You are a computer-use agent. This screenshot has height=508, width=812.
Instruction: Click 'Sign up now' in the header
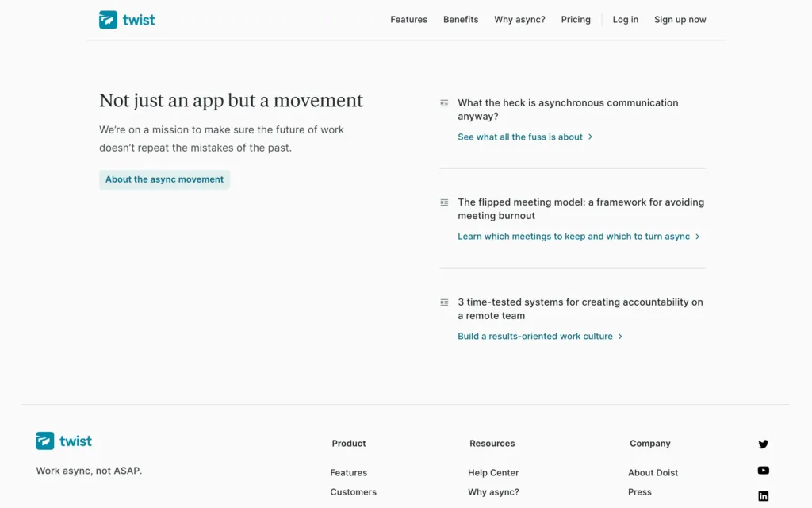click(x=680, y=20)
